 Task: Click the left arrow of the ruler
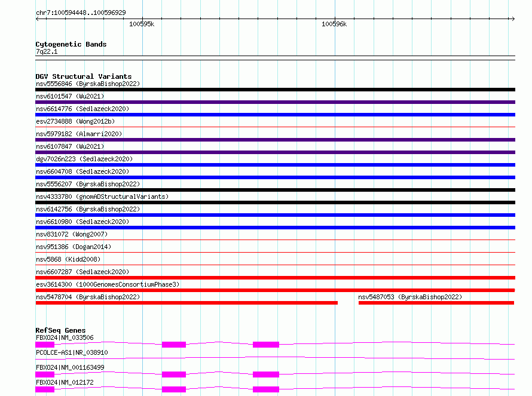(37, 19)
